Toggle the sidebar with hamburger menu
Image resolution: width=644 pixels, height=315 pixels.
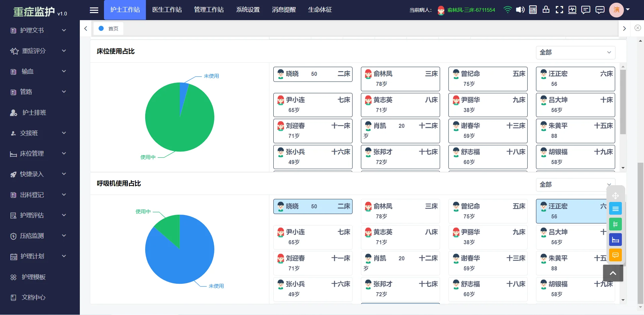[x=94, y=10]
